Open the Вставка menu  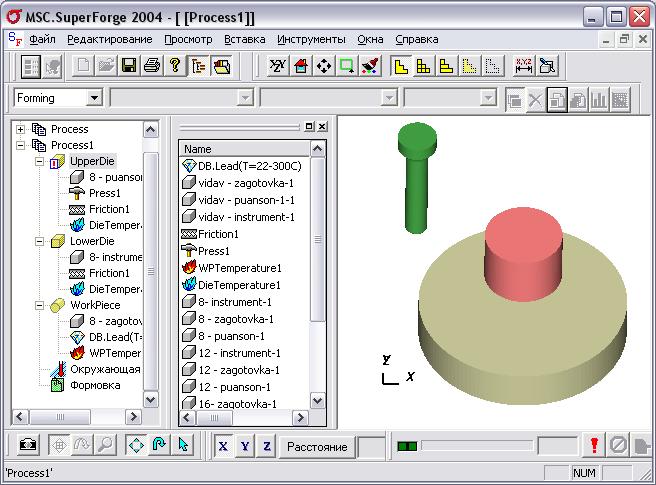click(245, 39)
